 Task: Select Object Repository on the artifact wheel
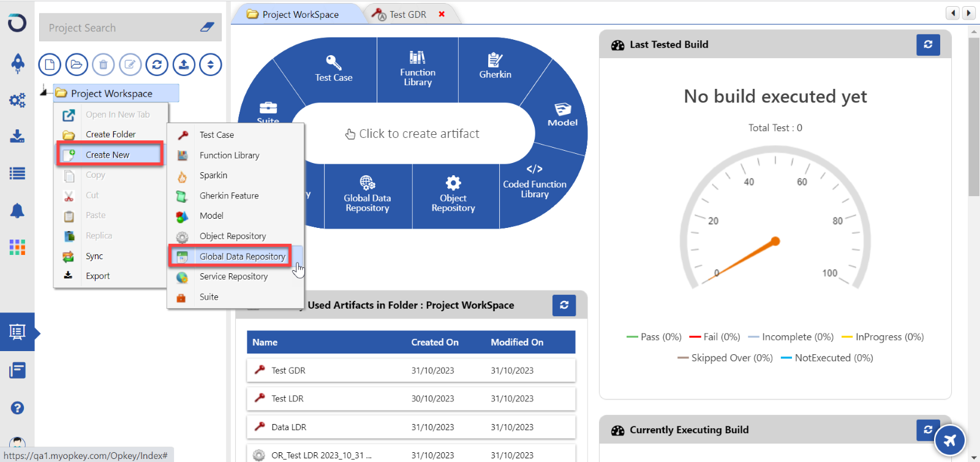453,195
